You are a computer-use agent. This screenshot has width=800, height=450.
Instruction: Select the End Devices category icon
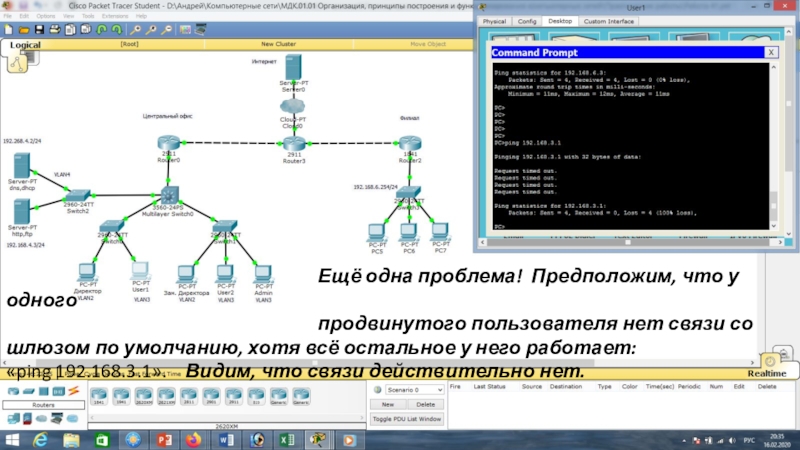point(13,419)
